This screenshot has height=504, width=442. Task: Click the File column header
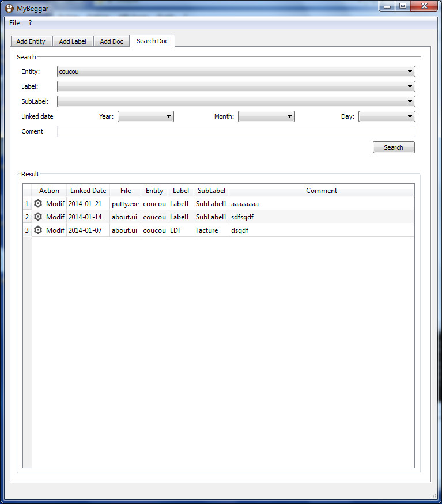(126, 190)
